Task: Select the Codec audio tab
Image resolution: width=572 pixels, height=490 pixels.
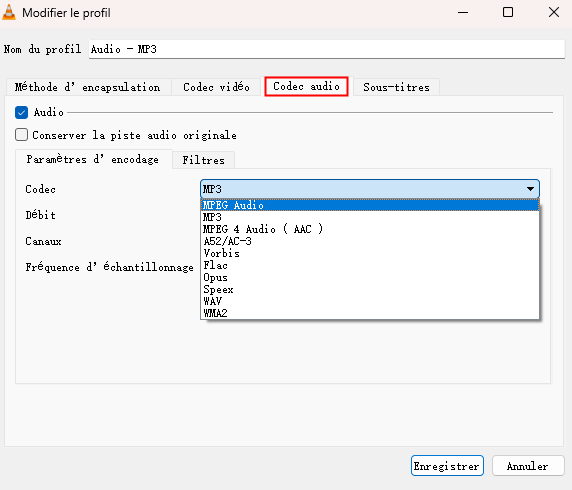Action: point(306,86)
